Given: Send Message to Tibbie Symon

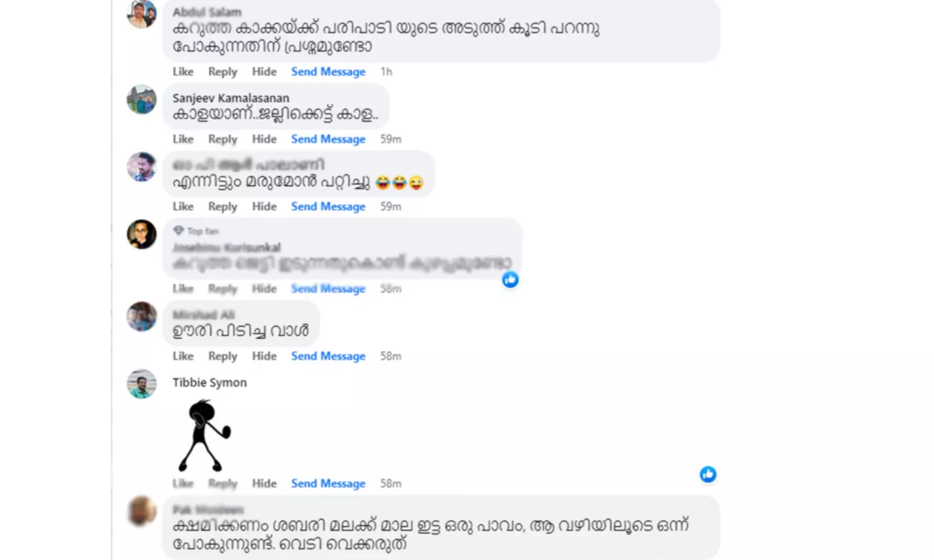Looking at the screenshot, I should coord(328,483).
